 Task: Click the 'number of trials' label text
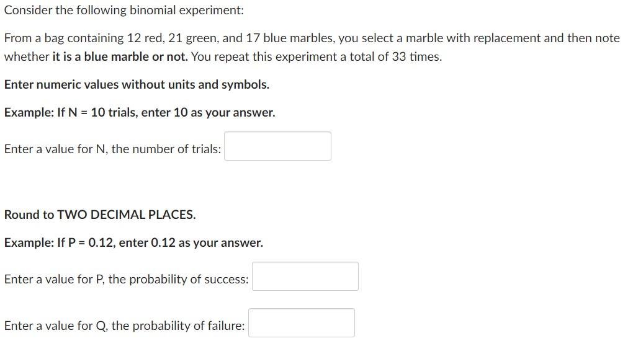point(112,149)
